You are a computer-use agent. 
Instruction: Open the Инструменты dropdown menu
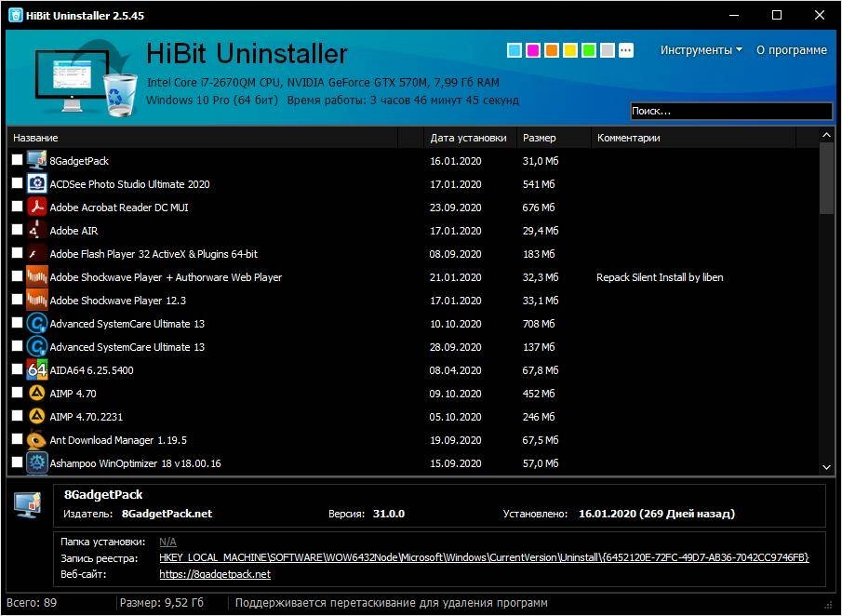[702, 50]
